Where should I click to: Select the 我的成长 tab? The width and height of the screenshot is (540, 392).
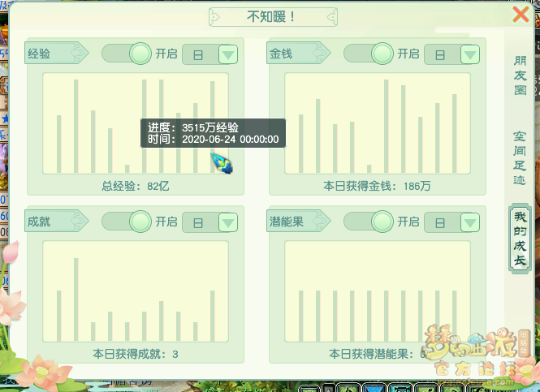pos(520,237)
